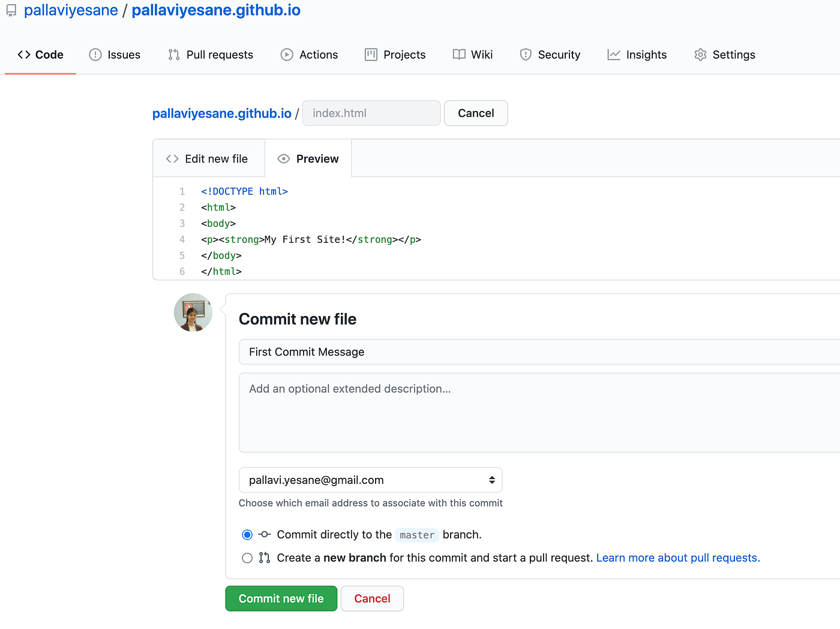Click the DOCTYPE html code line

coord(245,191)
